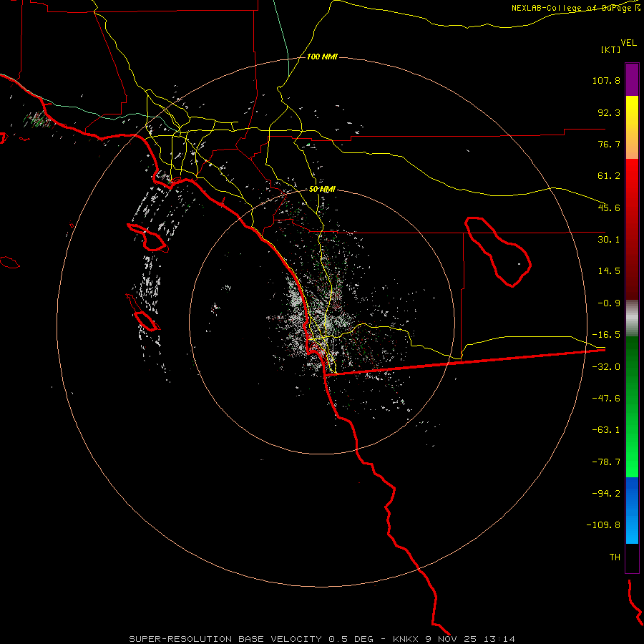The image size is (644, 644).
Task: Click the -78.7 velocity scale value
Action: (606, 462)
